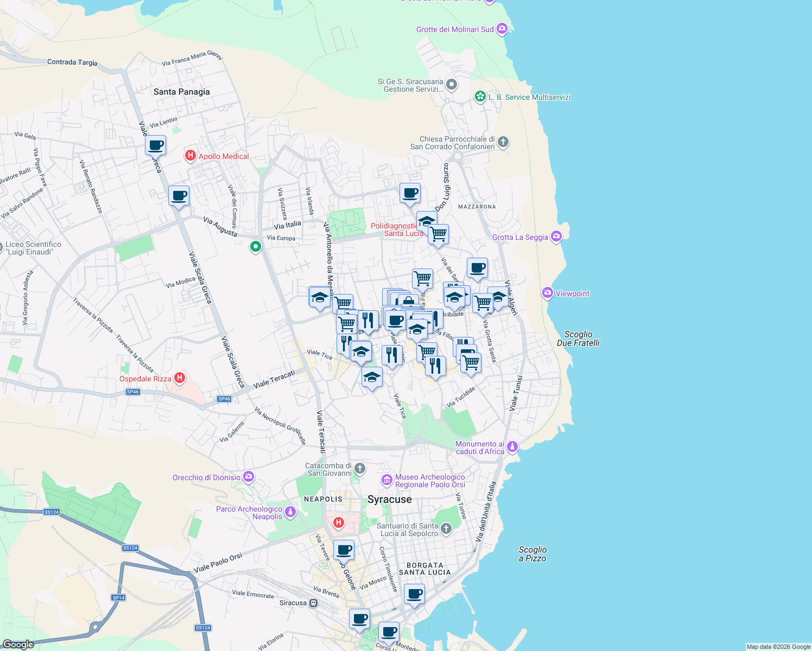Click the Viewpoint camera icon on the coast
Viewport: 812px width, 651px height.
(x=547, y=293)
